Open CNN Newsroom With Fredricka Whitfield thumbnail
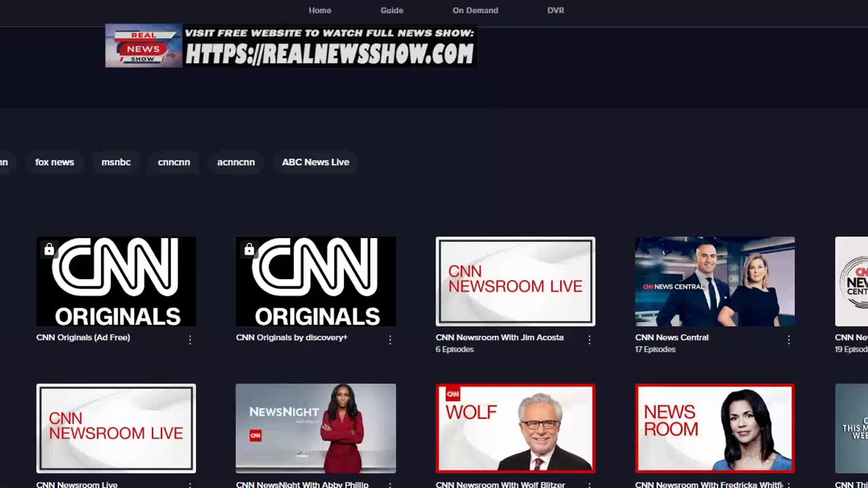Image resolution: width=868 pixels, height=488 pixels. tap(715, 428)
